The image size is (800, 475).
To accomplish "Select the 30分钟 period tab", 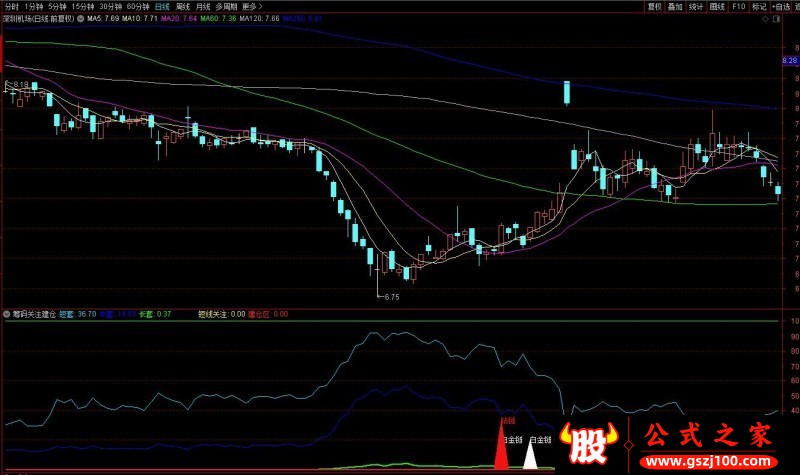I will tap(110, 7).
